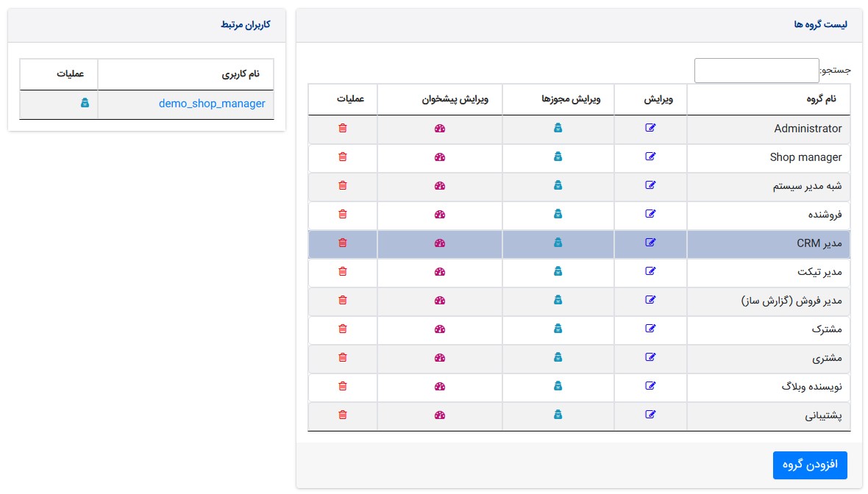
Task: Edit dashboard for فروشنده group
Action: coord(440,214)
